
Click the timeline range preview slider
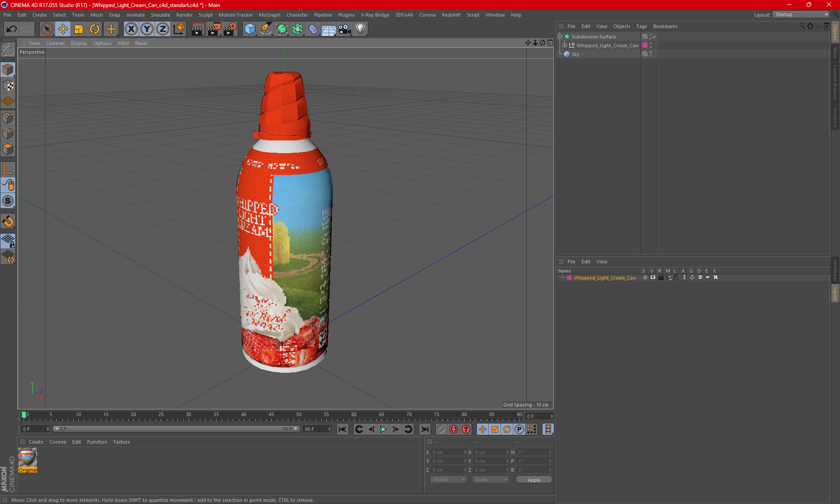(176, 429)
